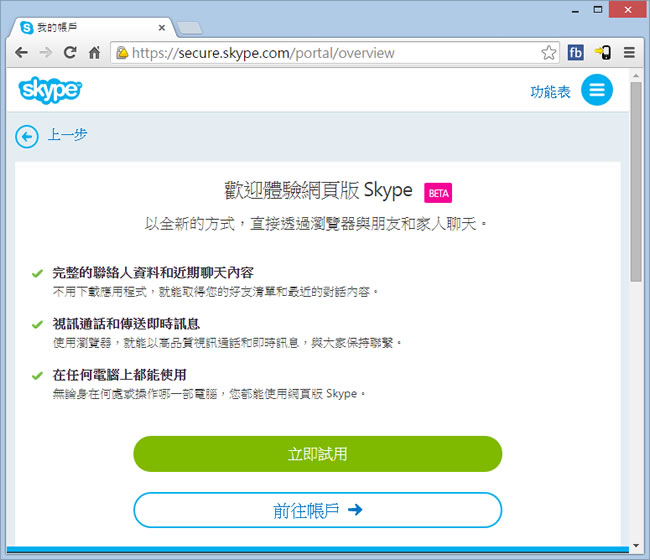The image size is (650, 560).
Task: Click text 在任何電腦上都能使用
Action: point(119,375)
